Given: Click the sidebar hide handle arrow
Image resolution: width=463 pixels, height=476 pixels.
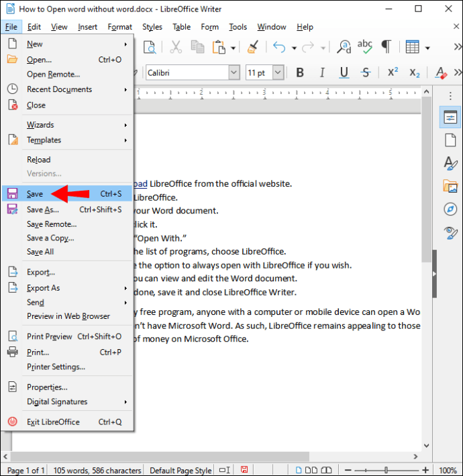Looking at the screenshot, I should point(434,274).
